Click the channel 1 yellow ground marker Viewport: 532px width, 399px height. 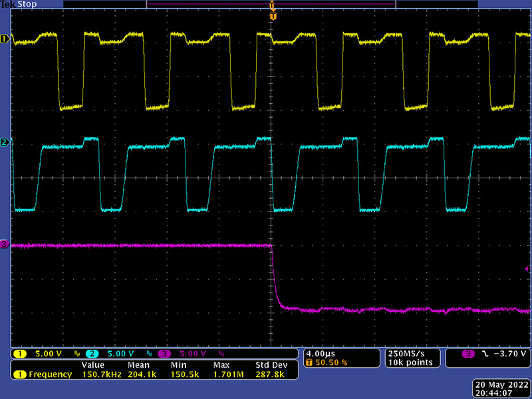click(4, 39)
